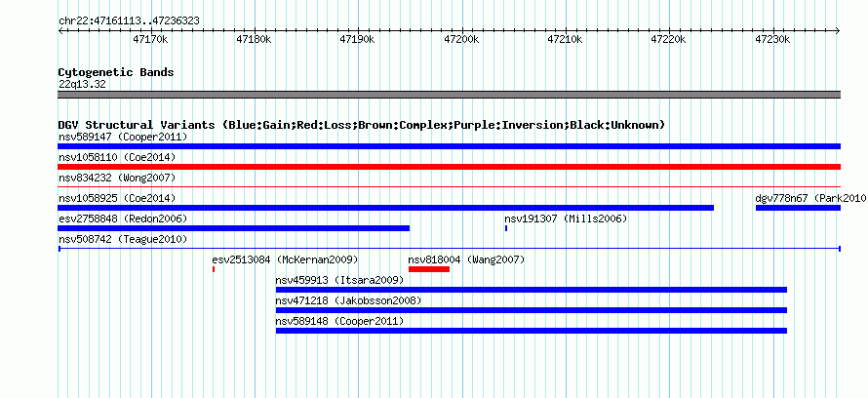Click the dgv778n67 (Park2010 label
The width and height of the screenshot is (868, 398).
(811, 198)
